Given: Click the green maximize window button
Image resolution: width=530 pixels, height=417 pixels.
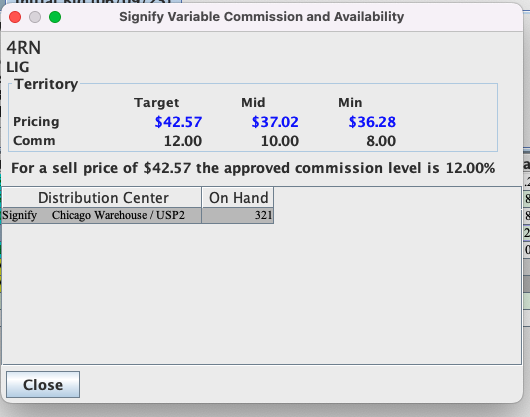Looking at the screenshot, I should (55, 17).
